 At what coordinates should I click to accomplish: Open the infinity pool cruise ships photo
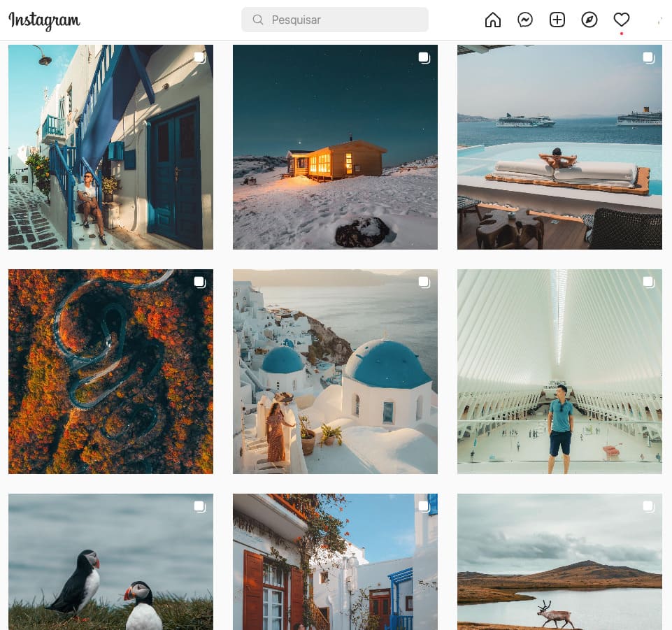(559, 147)
